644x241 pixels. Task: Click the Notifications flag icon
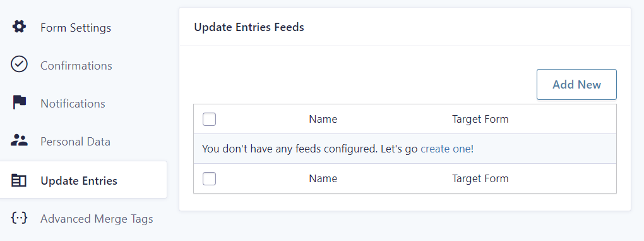[x=19, y=102]
